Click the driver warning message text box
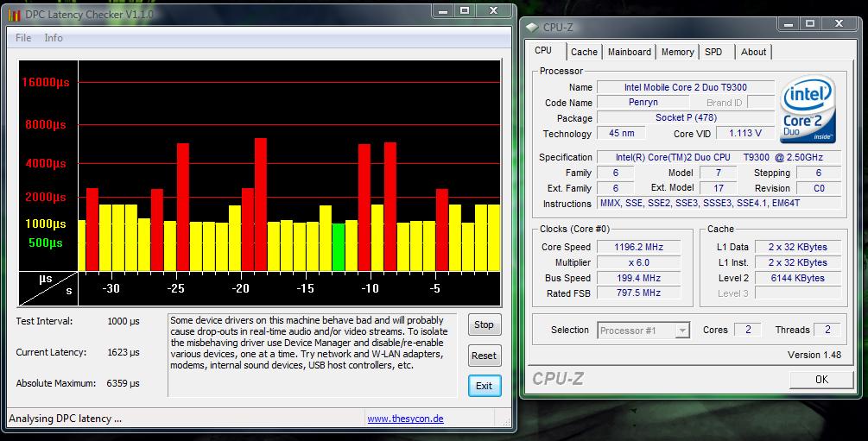Image resolution: width=868 pixels, height=441 pixels. click(x=312, y=356)
